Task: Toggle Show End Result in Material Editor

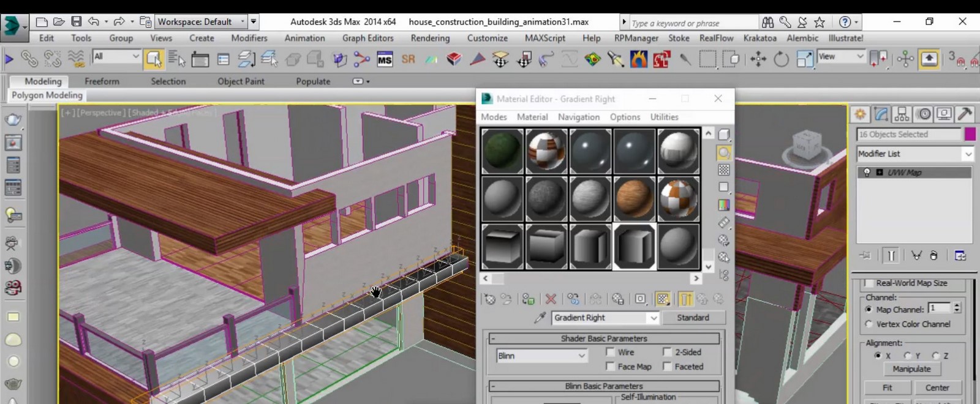Action: click(x=685, y=299)
